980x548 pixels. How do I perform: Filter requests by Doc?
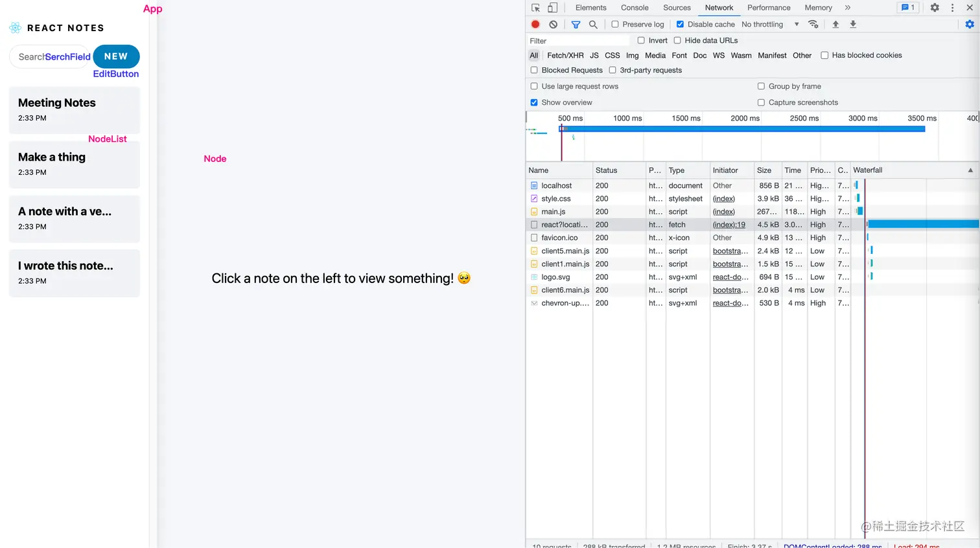coord(700,55)
